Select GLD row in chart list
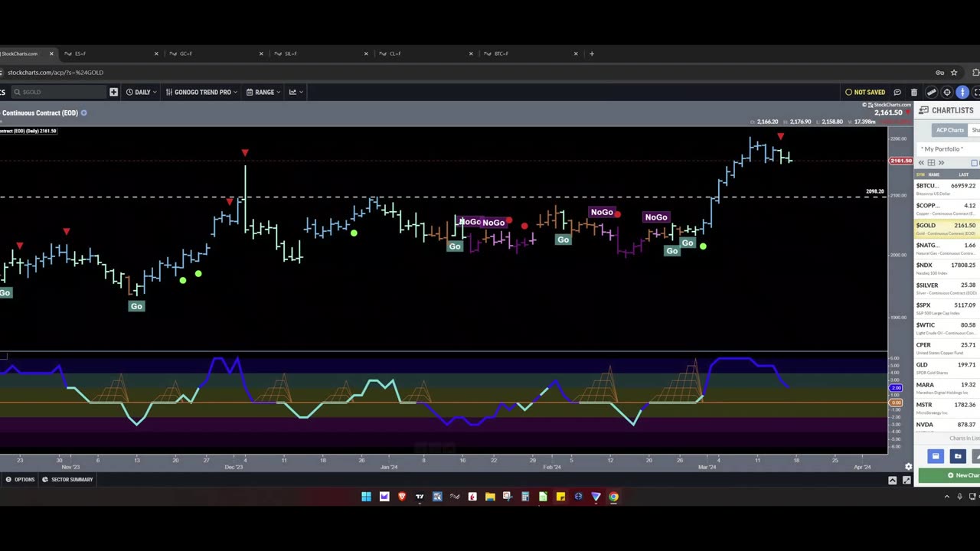This screenshot has width=980, height=551. point(947,367)
